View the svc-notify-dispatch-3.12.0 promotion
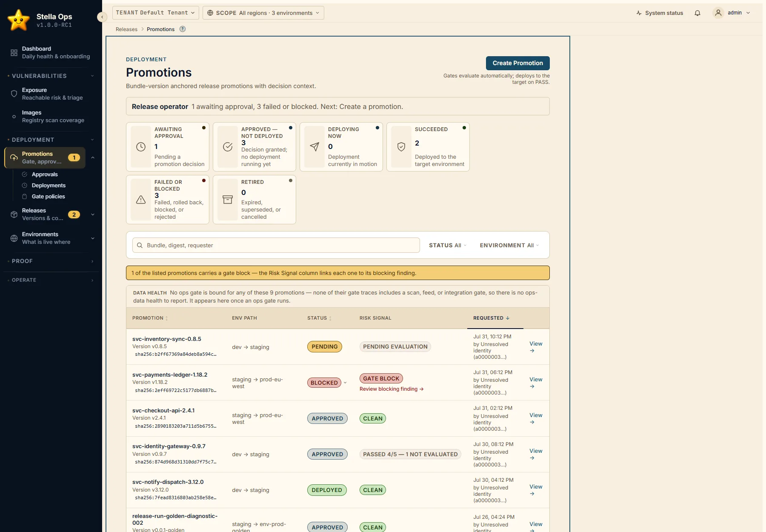Screen dimensions: 766x532 (x=536, y=490)
